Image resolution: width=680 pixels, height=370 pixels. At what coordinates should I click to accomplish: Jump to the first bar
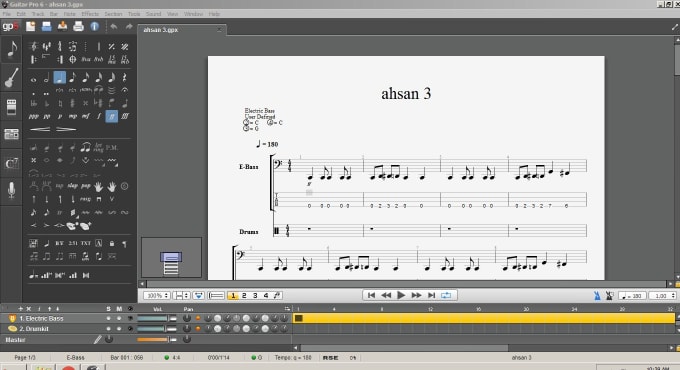tap(371, 295)
